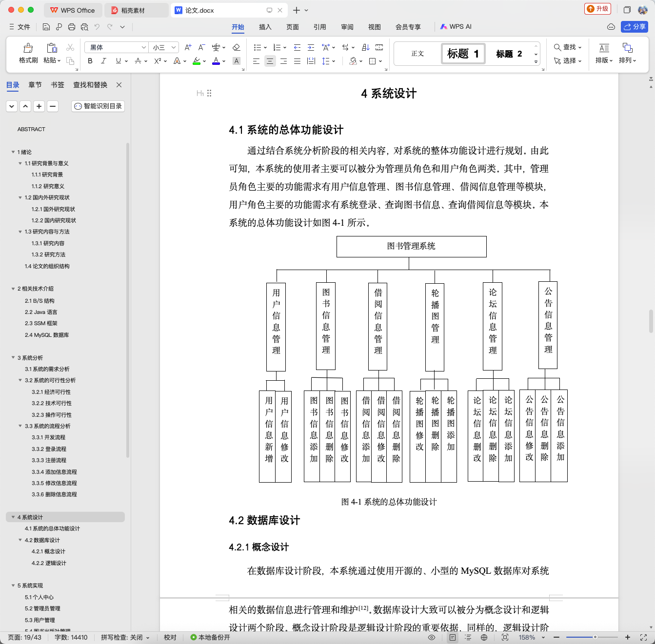Collapse the '1 绪论' outline section
The width and height of the screenshot is (655, 644).
pos(13,152)
